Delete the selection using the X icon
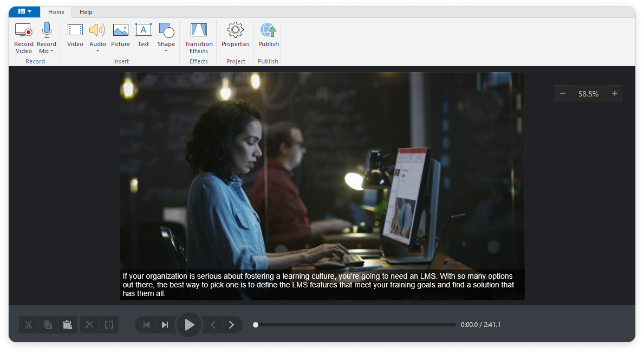This screenshot has width=644, height=353. (89, 324)
